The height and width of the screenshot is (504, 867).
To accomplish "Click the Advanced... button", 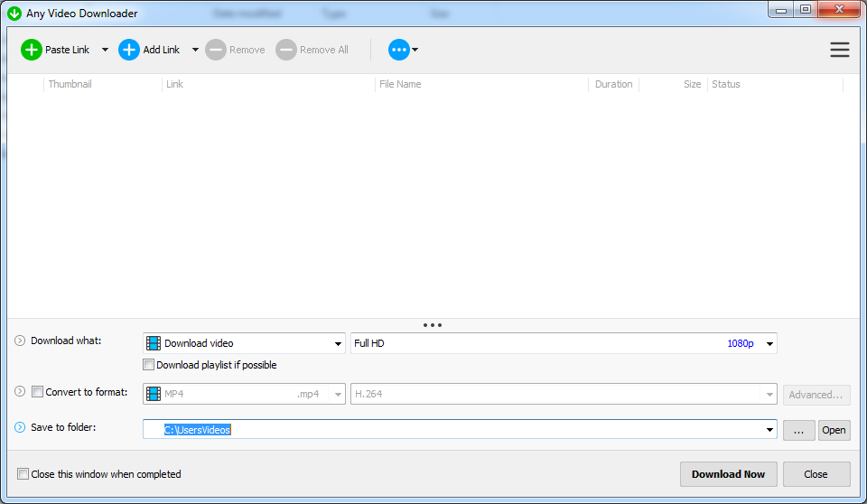I will click(x=816, y=395).
